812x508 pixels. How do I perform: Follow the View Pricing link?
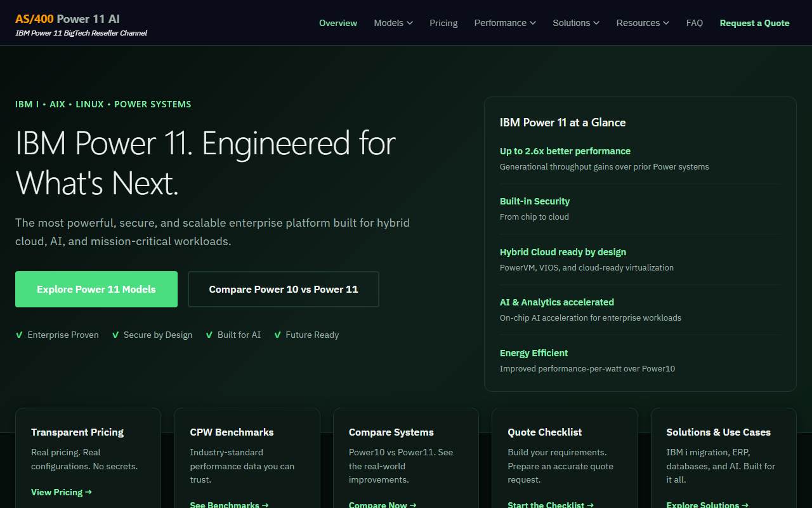tap(62, 492)
